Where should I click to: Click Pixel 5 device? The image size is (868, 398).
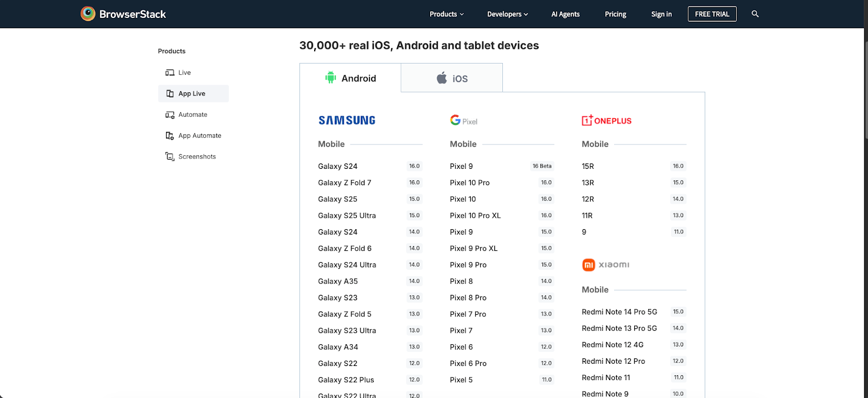click(461, 380)
